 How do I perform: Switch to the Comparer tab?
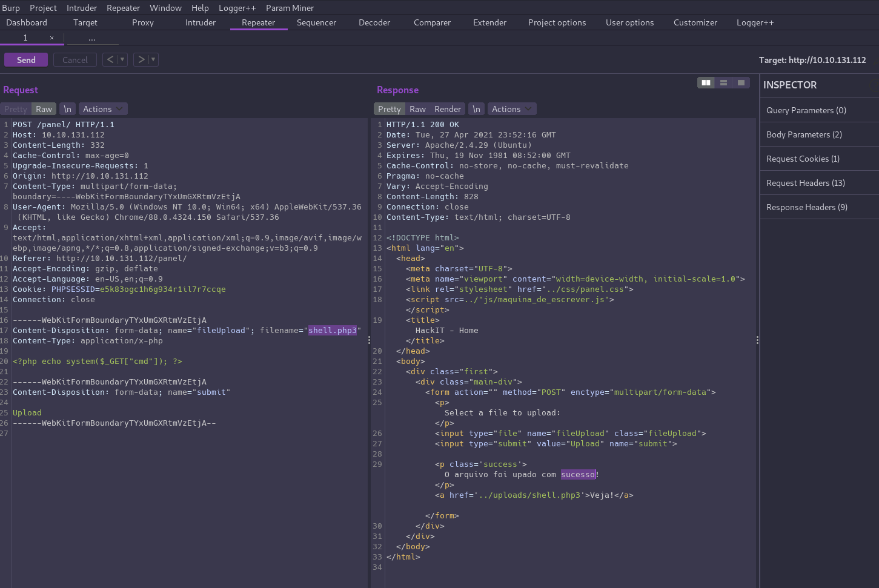pyautogui.click(x=432, y=22)
